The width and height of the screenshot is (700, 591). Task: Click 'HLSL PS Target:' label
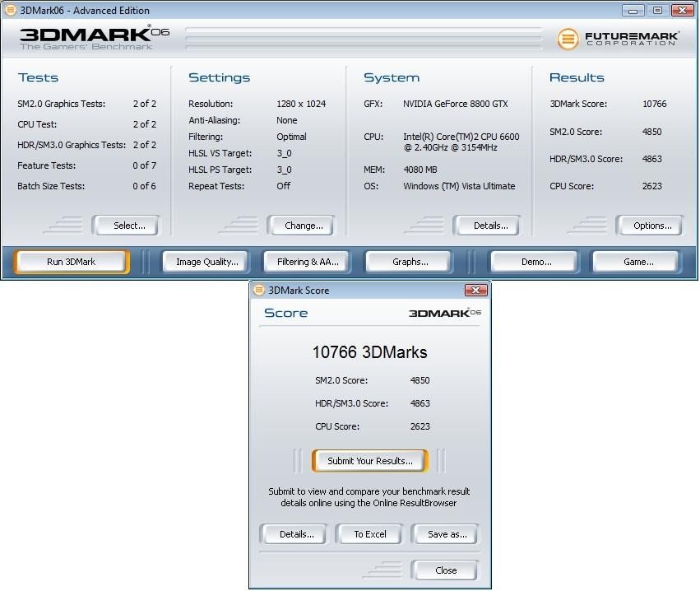click(x=220, y=170)
